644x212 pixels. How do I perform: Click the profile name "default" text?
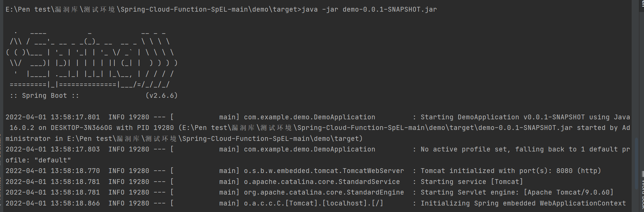(53, 160)
